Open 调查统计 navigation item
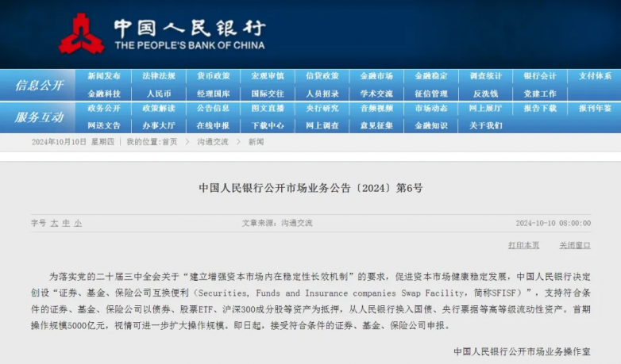The image size is (621, 364). (x=485, y=76)
